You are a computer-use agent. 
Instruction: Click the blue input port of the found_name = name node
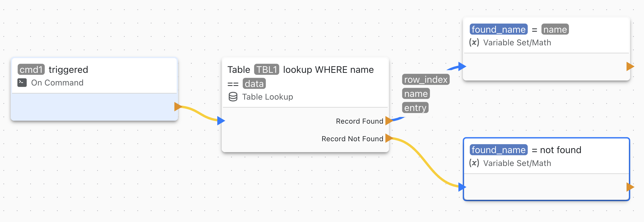point(462,66)
